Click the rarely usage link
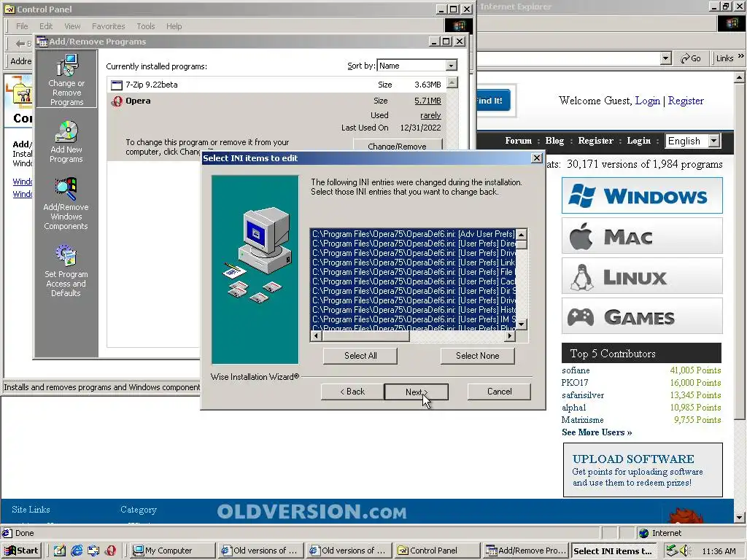The width and height of the screenshot is (747, 560). click(430, 115)
